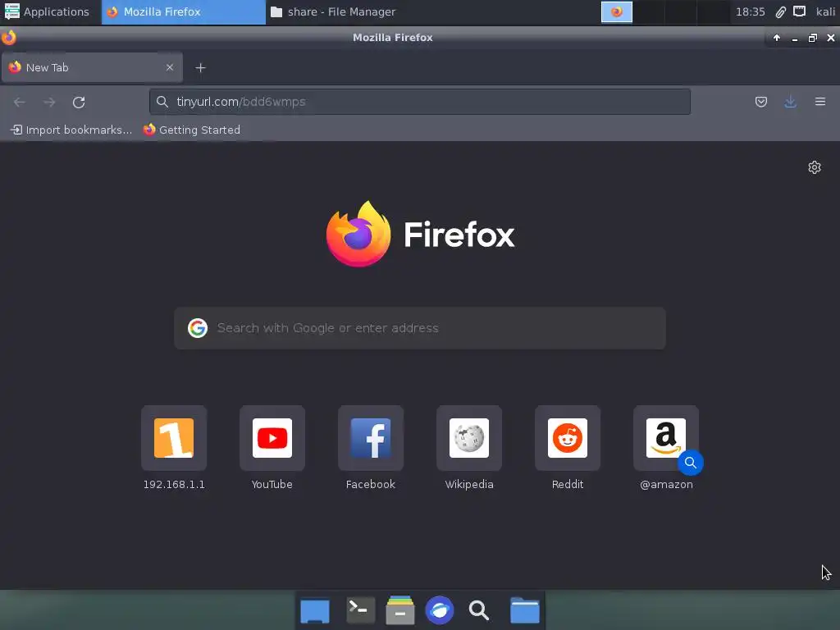
Task: Reload the current page
Action: 79,103
